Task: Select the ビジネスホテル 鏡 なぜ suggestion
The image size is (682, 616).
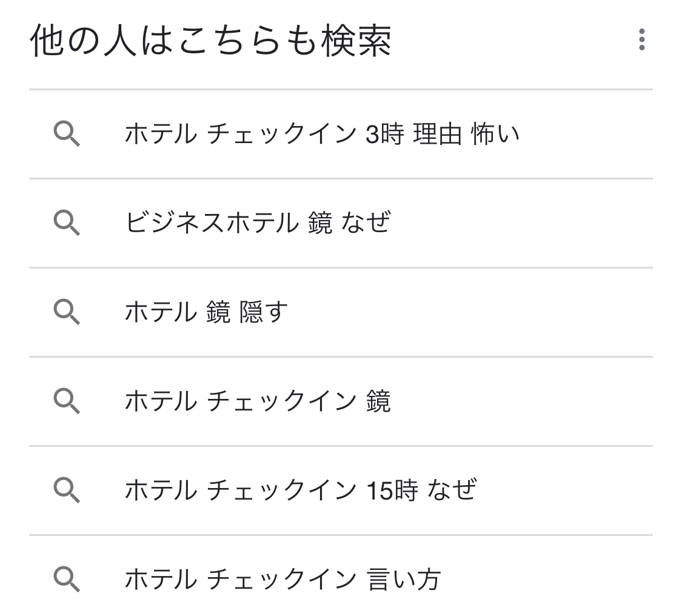Action: point(258,223)
